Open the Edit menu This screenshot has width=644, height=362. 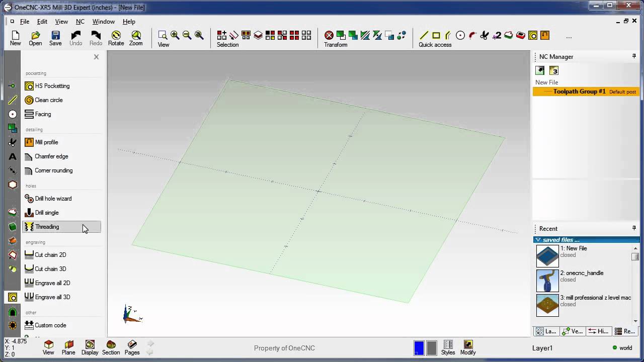tap(42, 22)
